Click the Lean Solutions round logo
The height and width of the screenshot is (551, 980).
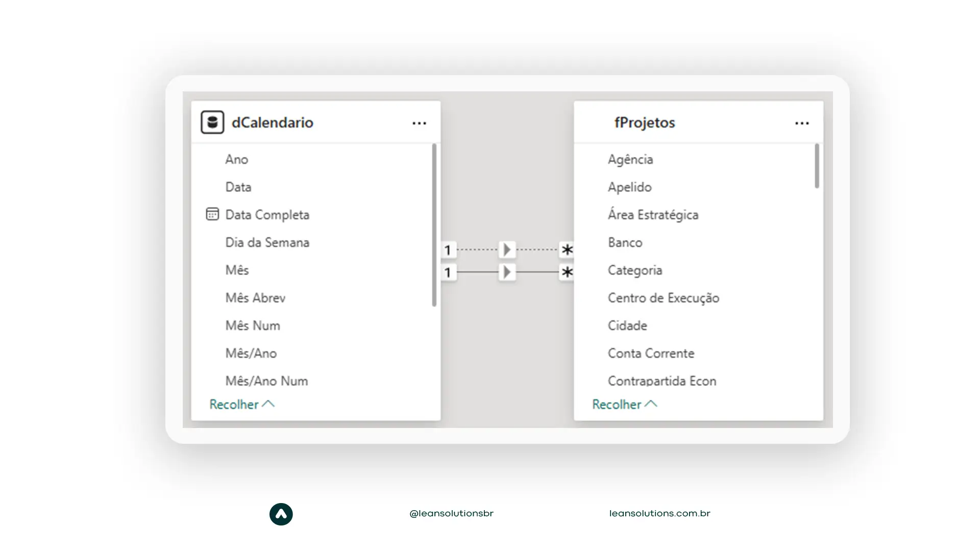[x=281, y=514]
